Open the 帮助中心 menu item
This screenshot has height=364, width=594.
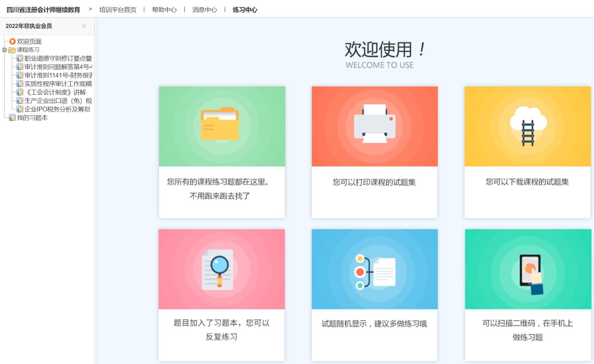point(164,10)
